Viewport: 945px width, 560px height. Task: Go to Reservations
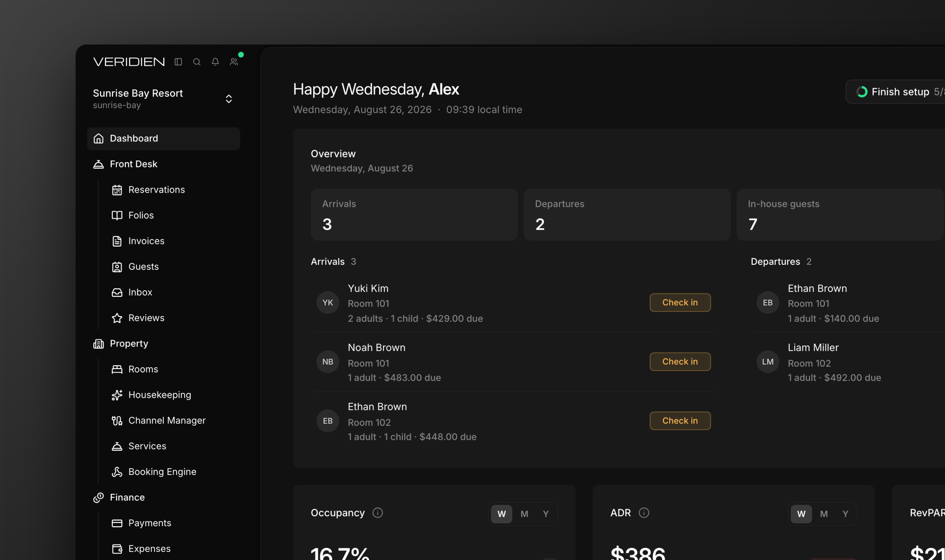pos(173,190)
